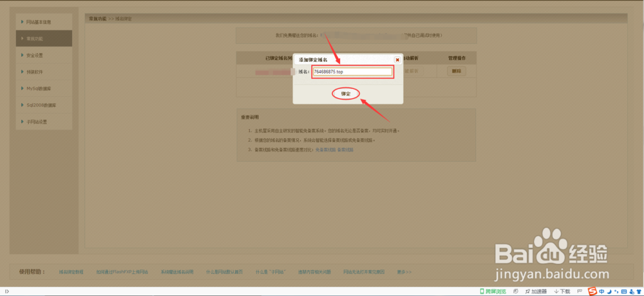
Task: Open the 违禁内容相关问题 help link
Action: tap(314, 271)
